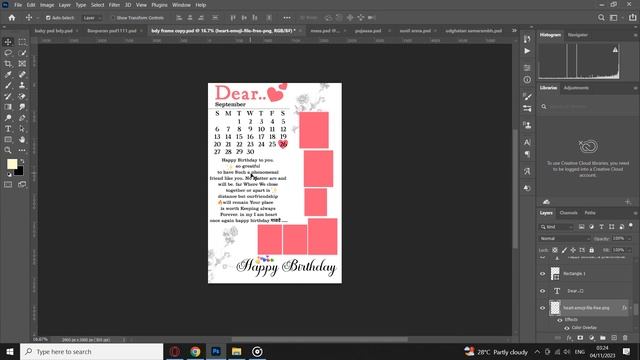Add a layer style via fx button
Screen dimensions: 640x360
[x=569, y=338]
